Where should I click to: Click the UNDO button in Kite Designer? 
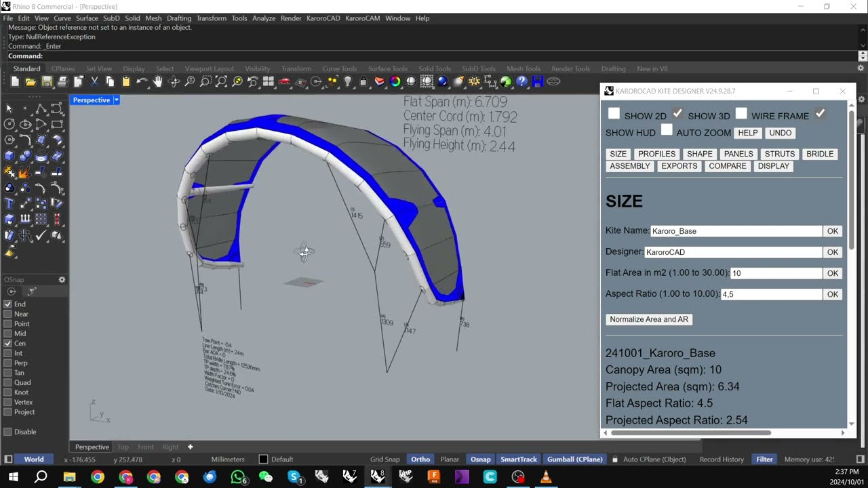click(781, 133)
